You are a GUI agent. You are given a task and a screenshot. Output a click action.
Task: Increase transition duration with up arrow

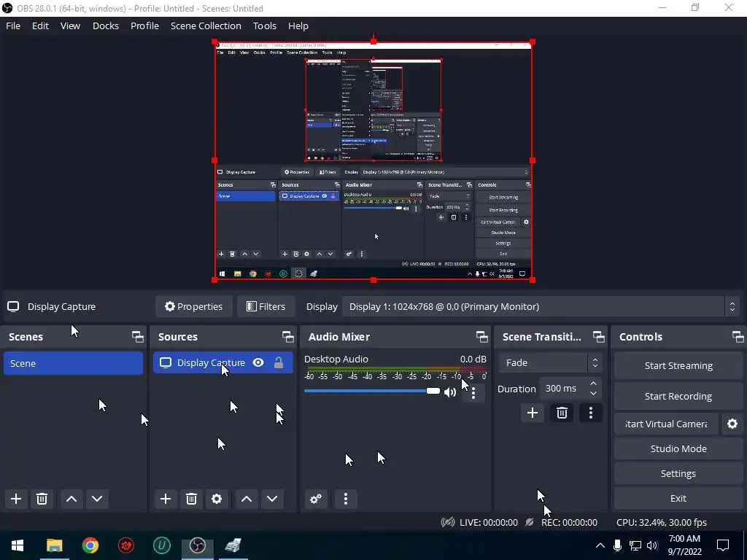tap(593, 384)
